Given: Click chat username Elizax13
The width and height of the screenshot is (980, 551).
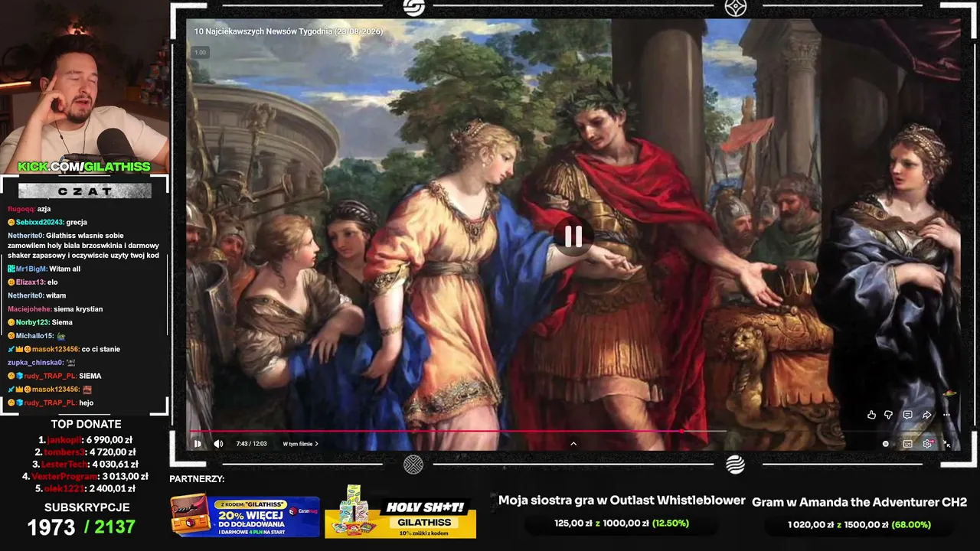Looking at the screenshot, I should pos(31,282).
